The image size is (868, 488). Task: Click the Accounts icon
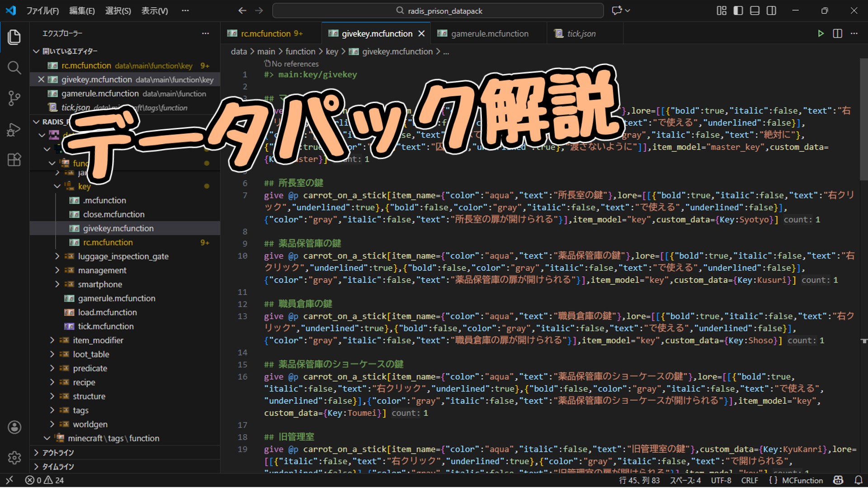[x=14, y=427]
